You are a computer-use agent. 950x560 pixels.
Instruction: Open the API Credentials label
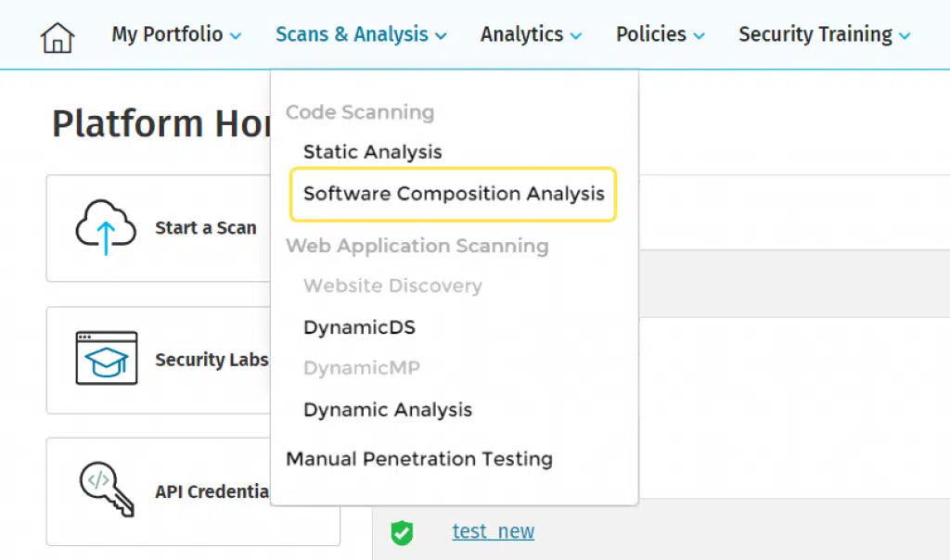coord(212,491)
